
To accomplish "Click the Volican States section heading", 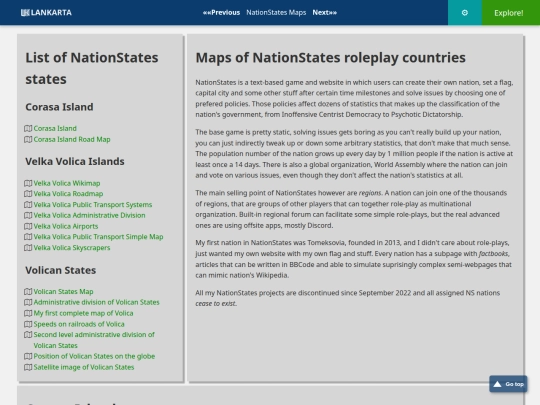I will point(61,270).
